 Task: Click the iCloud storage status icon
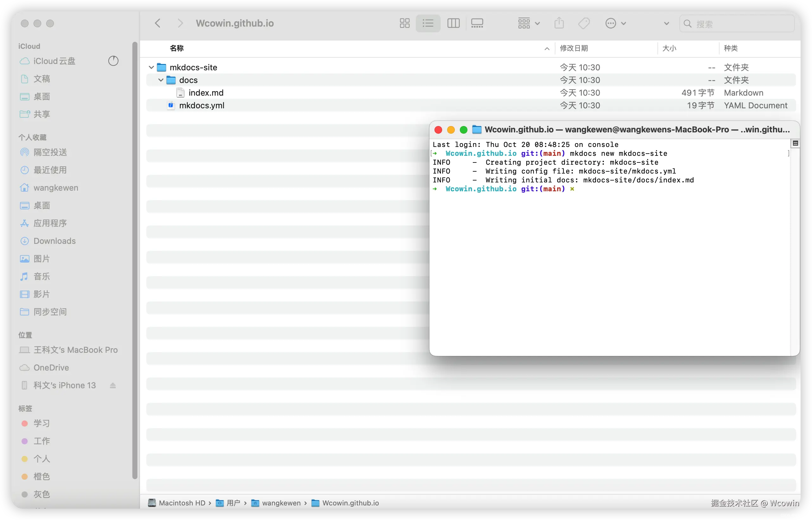click(113, 61)
